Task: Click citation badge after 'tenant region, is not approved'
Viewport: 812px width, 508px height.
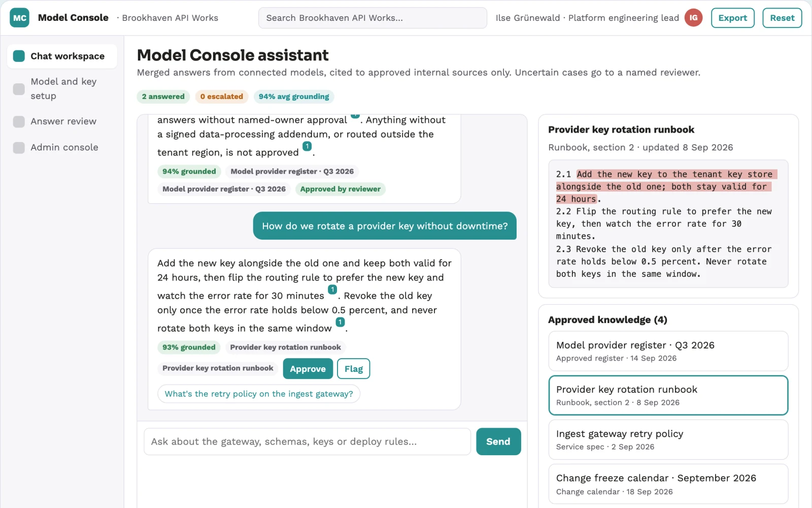Action: (307, 146)
